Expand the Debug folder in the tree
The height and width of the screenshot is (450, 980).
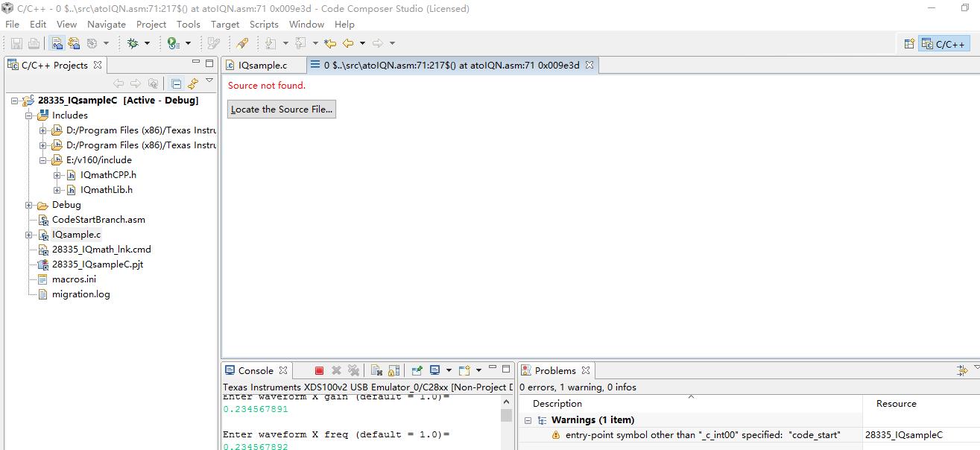[x=28, y=205]
